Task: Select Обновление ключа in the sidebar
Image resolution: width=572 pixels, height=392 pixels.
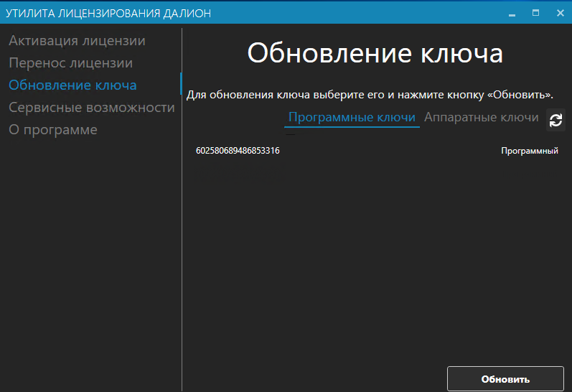Action: click(x=72, y=85)
